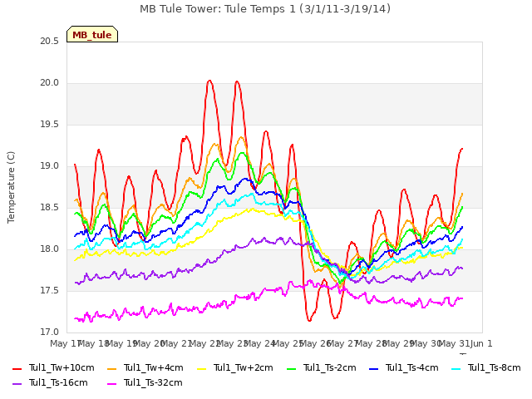This screenshot has height=399, width=532.
Task: Click the magenta Tul1_Ts-32cm legend swatch
Action: coord(111,383)
